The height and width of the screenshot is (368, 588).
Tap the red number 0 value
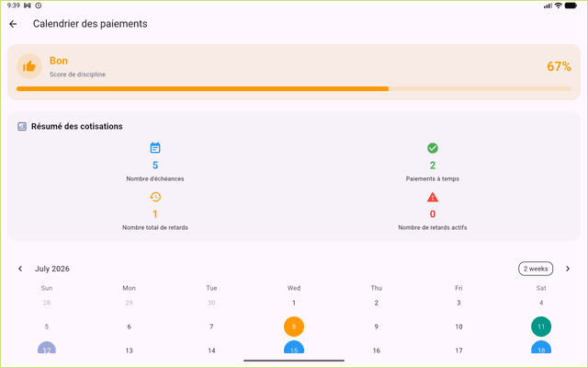[433, 214]
